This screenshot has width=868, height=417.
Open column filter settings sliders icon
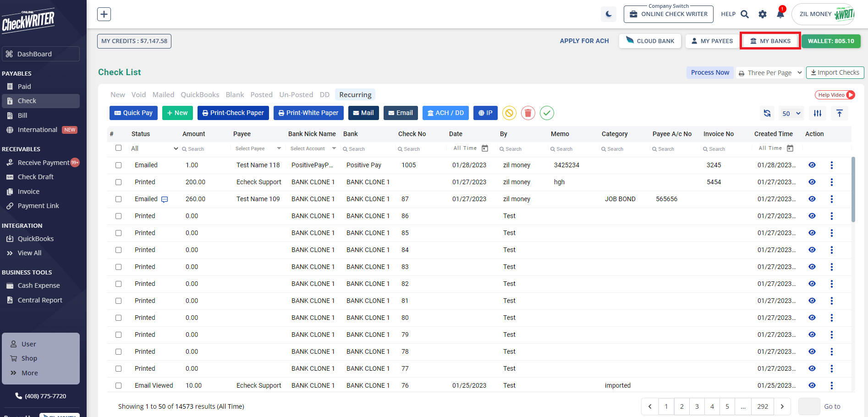point(818,113)
